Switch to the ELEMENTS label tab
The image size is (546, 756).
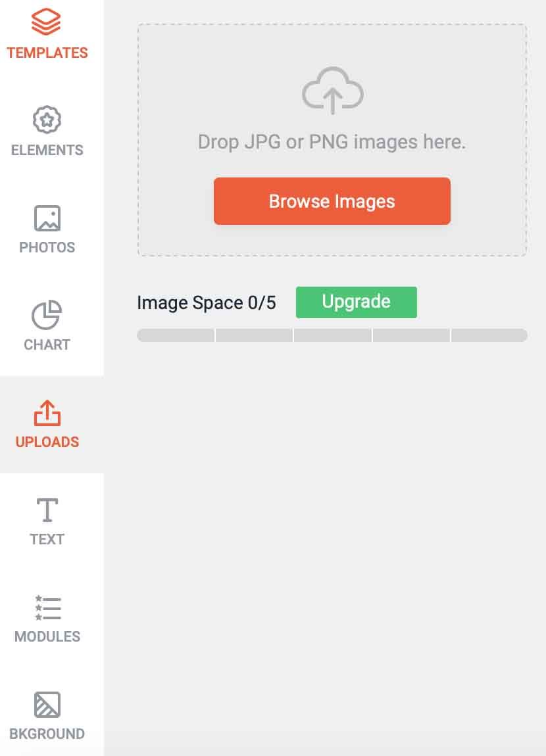[47, 150]
